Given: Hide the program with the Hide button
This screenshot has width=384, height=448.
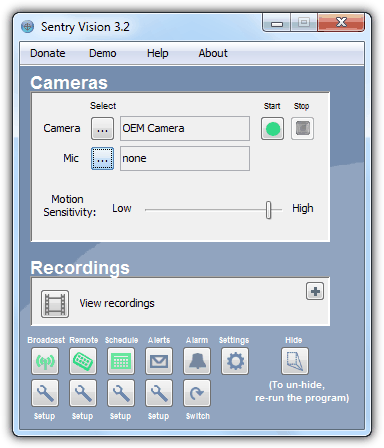Looking at the screenshot, I should [295, 361].
